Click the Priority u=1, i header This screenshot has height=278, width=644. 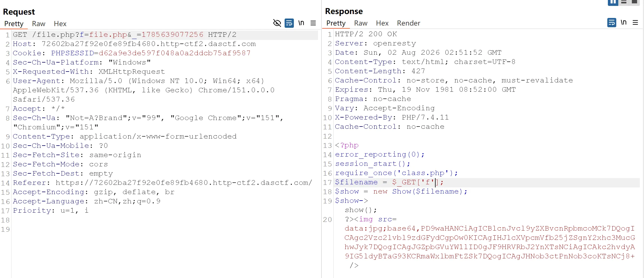51,211
